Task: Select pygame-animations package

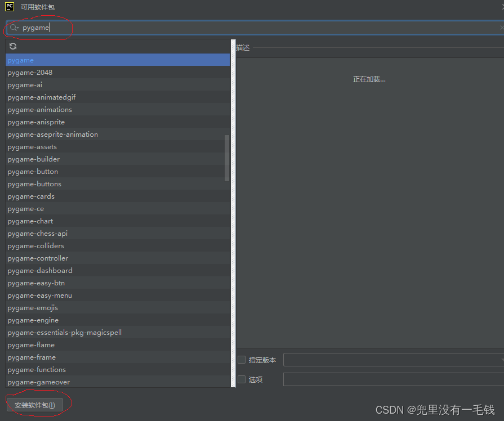Action: (x=118, y=110)
